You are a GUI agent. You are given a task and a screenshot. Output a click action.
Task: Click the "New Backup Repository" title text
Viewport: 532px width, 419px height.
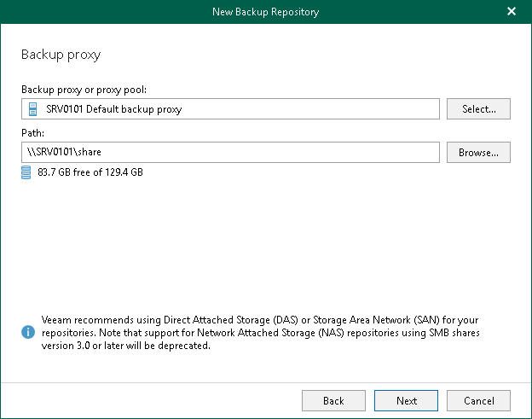point(266,12)
